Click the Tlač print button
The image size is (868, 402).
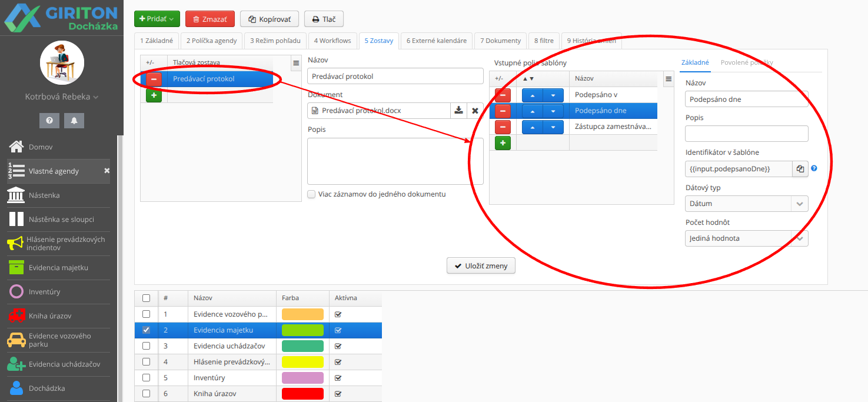324,19
